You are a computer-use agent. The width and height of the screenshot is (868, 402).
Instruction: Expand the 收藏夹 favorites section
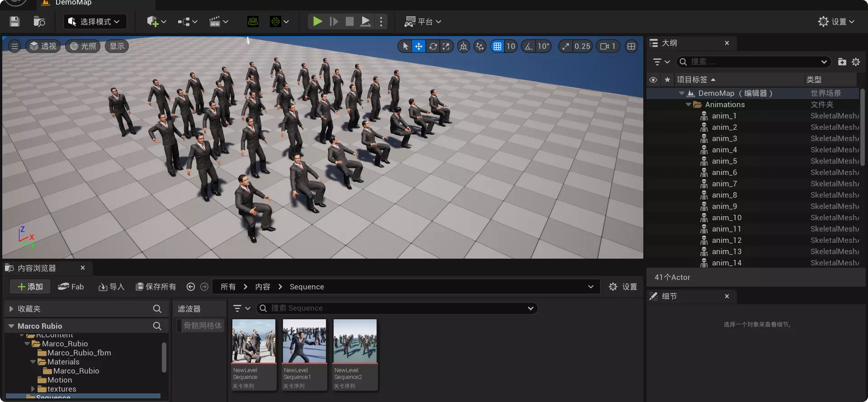pos(11,309)
